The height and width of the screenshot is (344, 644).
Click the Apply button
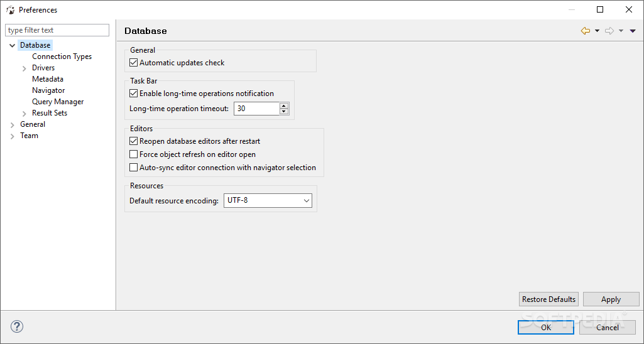tap(611, 299)
